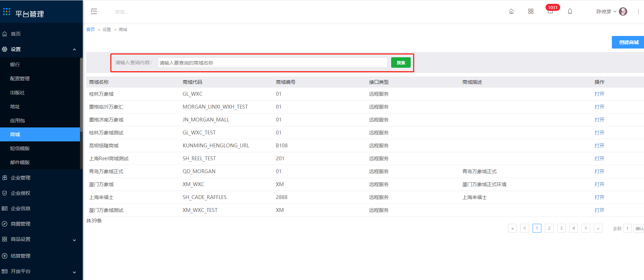The height and width of the screenshot is (280, 644).
Task: Open the notification bell
Action: [570, 12]
